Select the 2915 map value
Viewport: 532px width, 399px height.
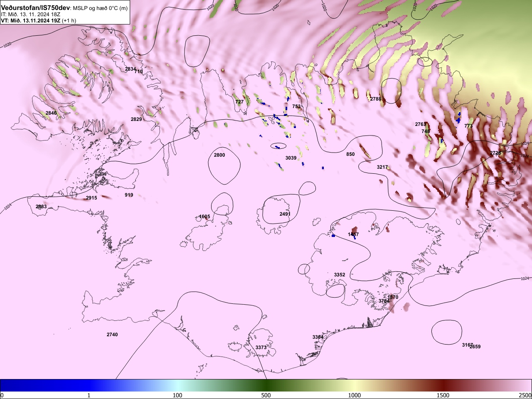(91, 198)
